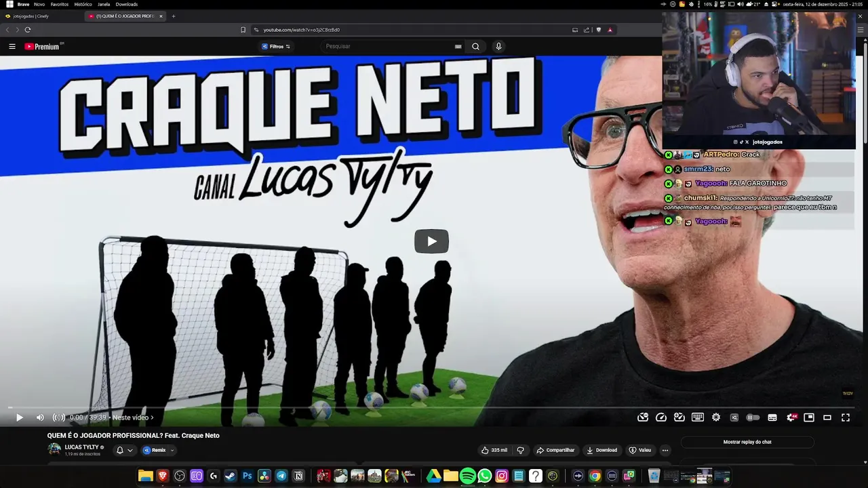Enable miniplayer mode
Image resolution: width=868 pixels, height=488 pixels.
(809, 418)
